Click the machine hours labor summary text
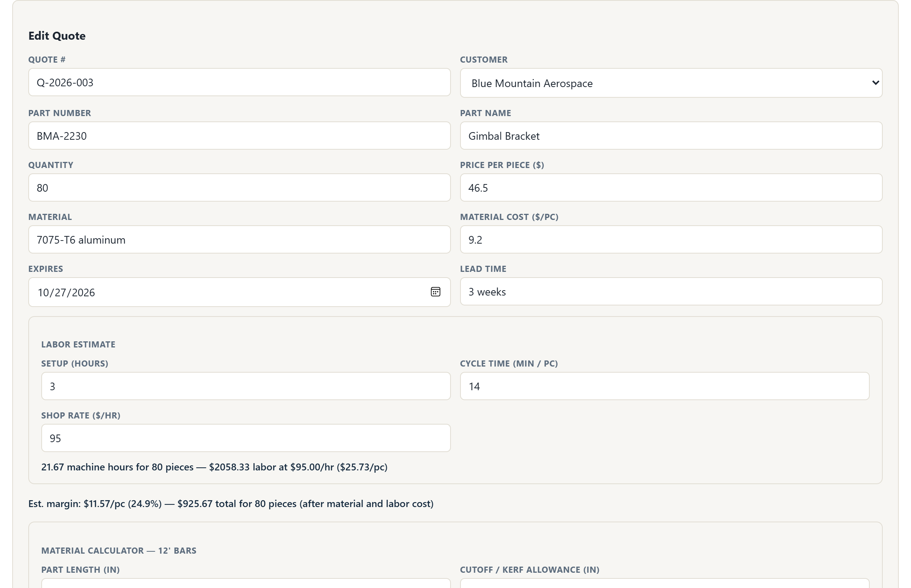This screenshot has width=911, height=588. click(x=214, y=467)
